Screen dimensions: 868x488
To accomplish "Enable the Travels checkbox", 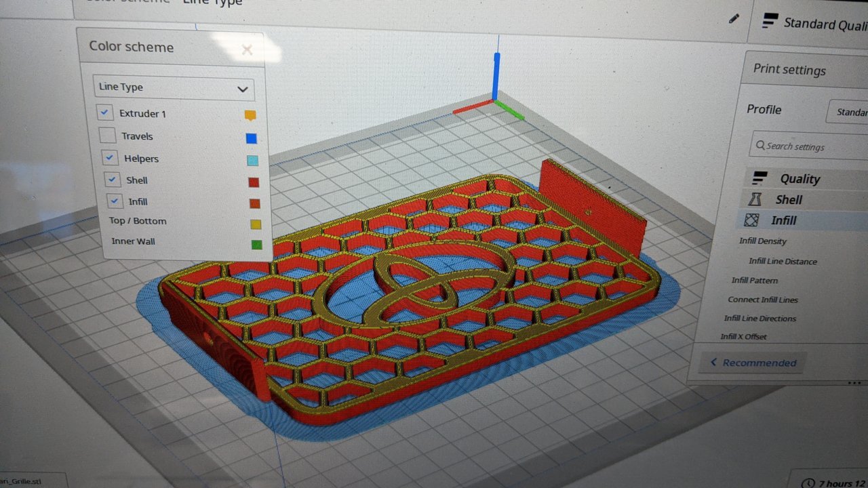I will 107,136.
